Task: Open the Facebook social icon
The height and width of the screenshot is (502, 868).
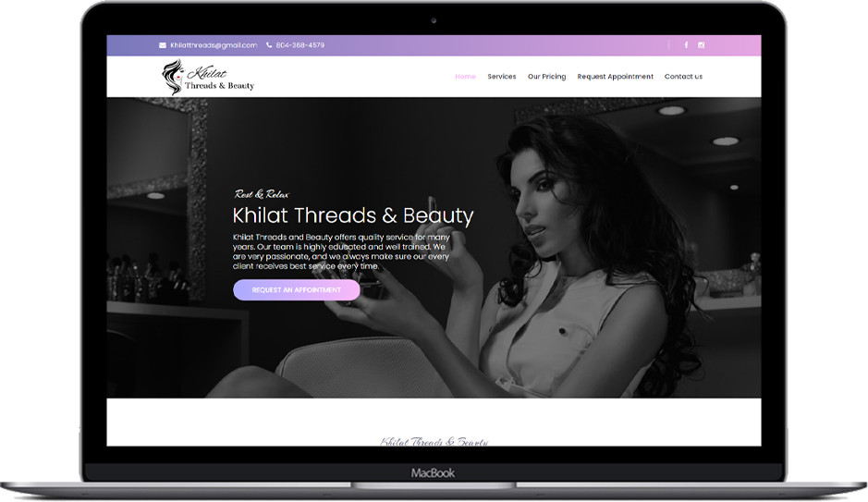Action: coord(686,45)
